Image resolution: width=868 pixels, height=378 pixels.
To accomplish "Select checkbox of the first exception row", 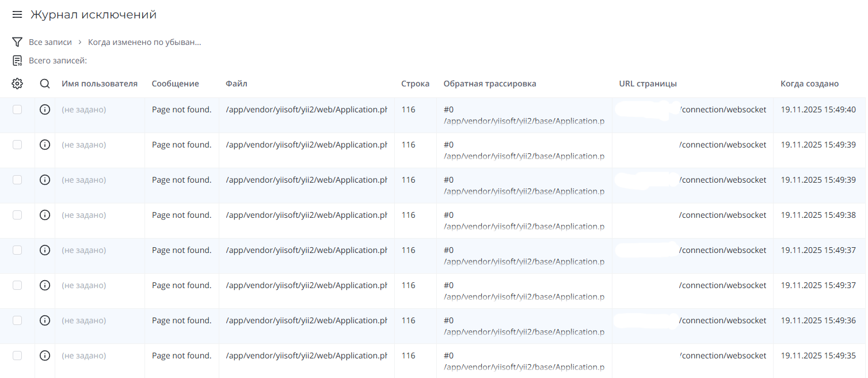I will (17, 109).
